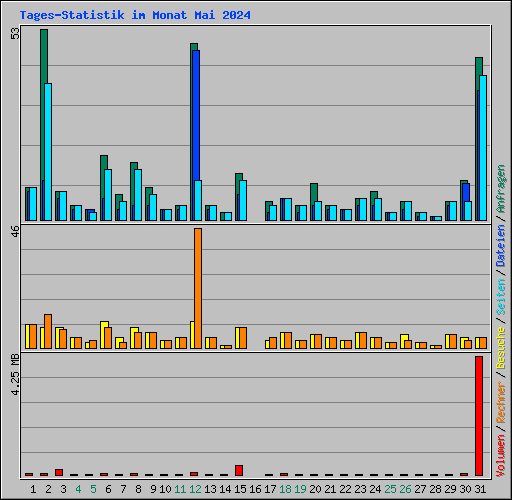This screenshot has height=500, width=512.
Task: Click the x-axis day label 30
Action: (465, 489)
